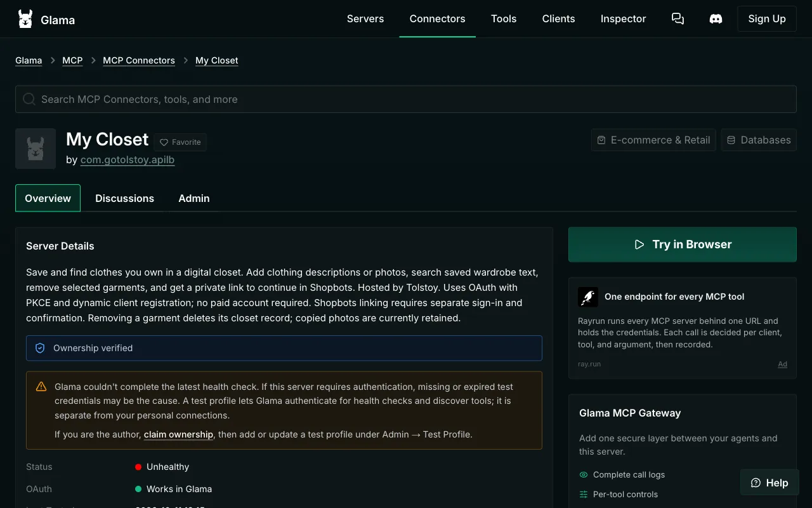This screenshot has width=812, height=508.
Task: Select the Overview tab
Action: coord(48,198)
